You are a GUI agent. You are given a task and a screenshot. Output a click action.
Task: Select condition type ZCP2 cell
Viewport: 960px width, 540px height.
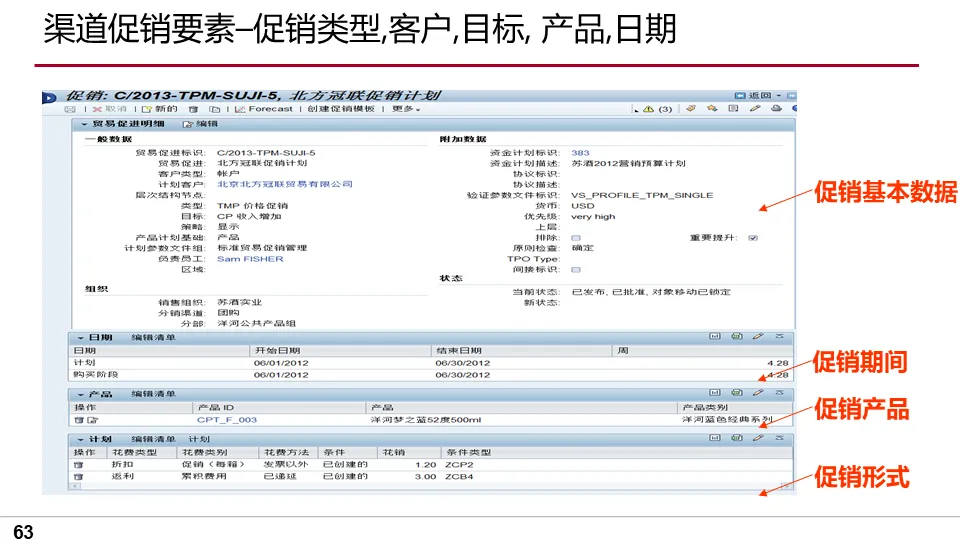coord(459,465)
